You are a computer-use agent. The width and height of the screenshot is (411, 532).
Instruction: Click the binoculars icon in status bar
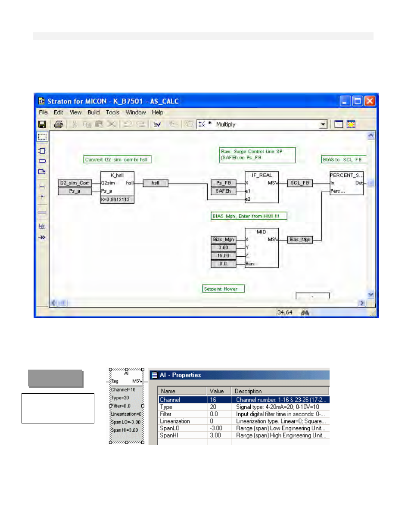(305, 313)
